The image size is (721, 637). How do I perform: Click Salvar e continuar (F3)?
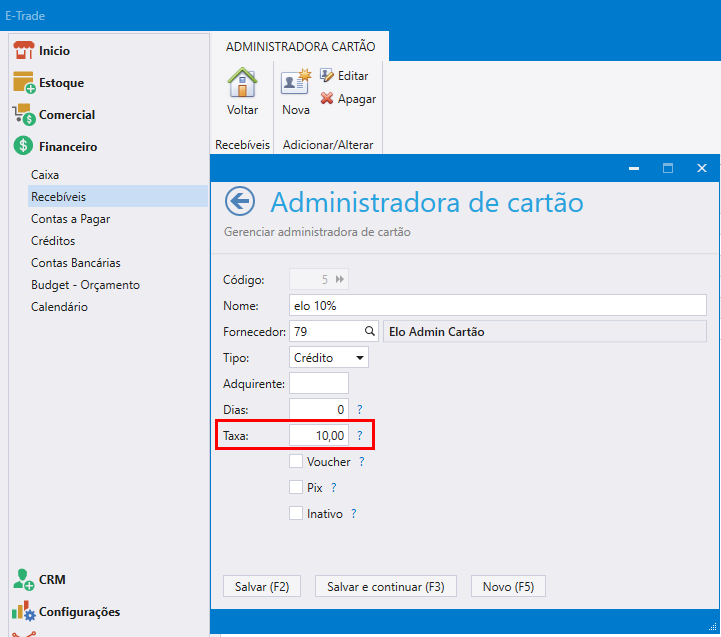[x=385, y=586]
